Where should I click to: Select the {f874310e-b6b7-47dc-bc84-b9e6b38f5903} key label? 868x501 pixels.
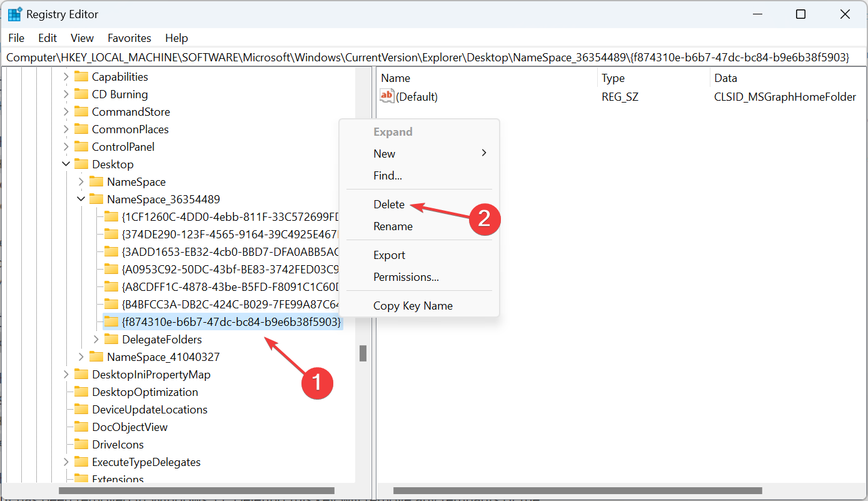tap(232, 322)
